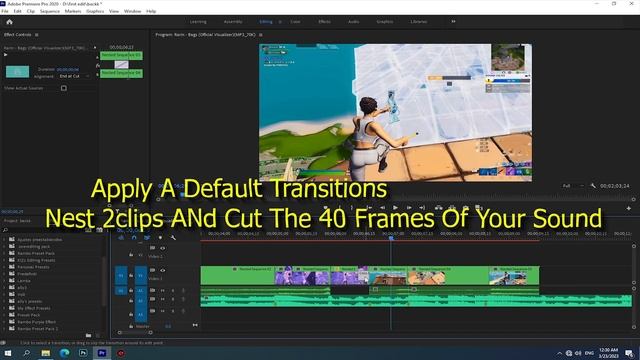The width and height of the screenshot is (640, 360).
Task: Target the A2 track header
Action: (140, 301)
